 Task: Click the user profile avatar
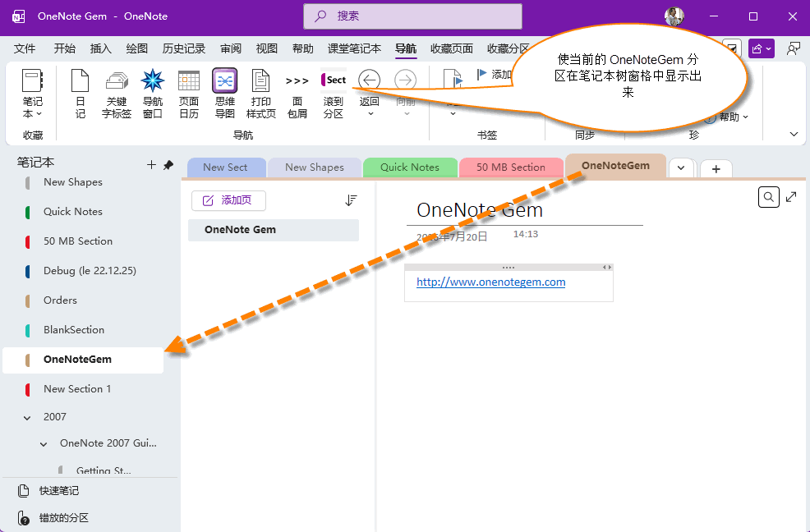674,16
